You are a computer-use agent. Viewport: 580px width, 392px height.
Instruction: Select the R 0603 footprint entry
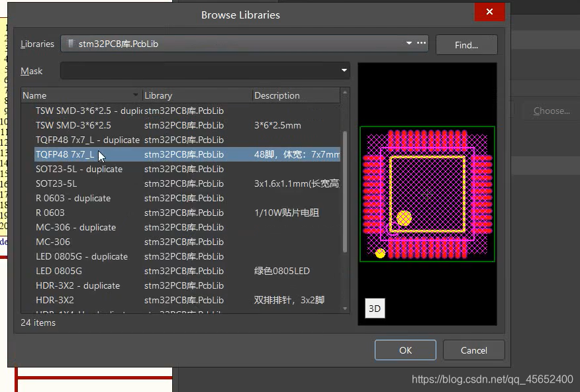[50, 213]
